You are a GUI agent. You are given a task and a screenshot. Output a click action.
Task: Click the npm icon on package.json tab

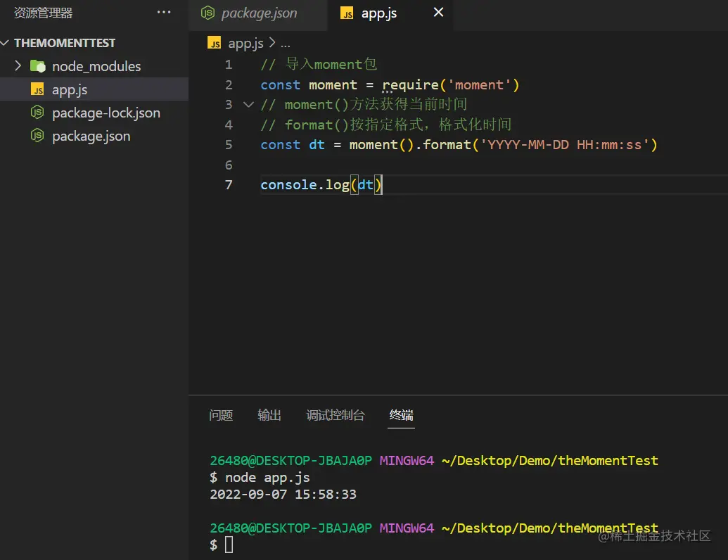[x=207, y=13]
